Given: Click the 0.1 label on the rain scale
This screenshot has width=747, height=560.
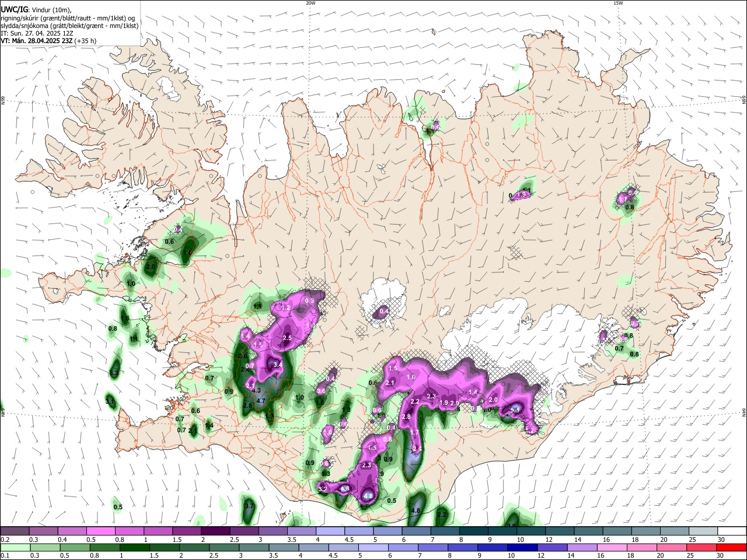Looking at the screenshot, I should pos(5,555).
